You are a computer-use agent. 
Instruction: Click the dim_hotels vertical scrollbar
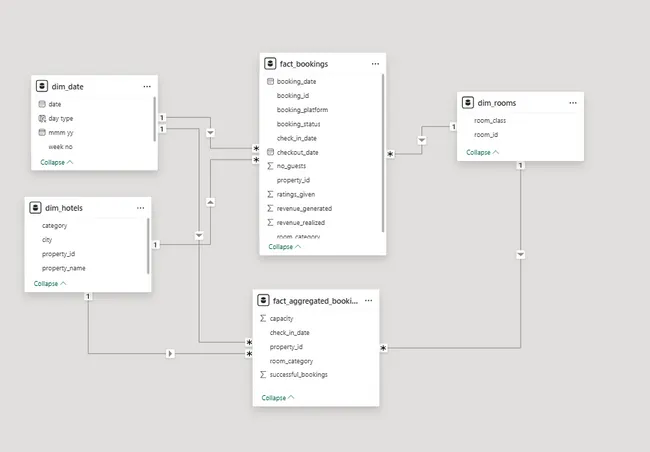click(x=148, y=246)
